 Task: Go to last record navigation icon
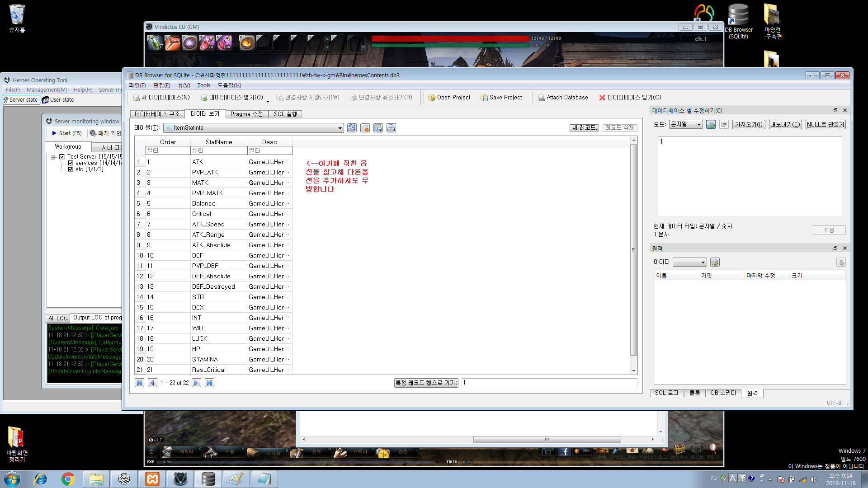pos(209,383)
